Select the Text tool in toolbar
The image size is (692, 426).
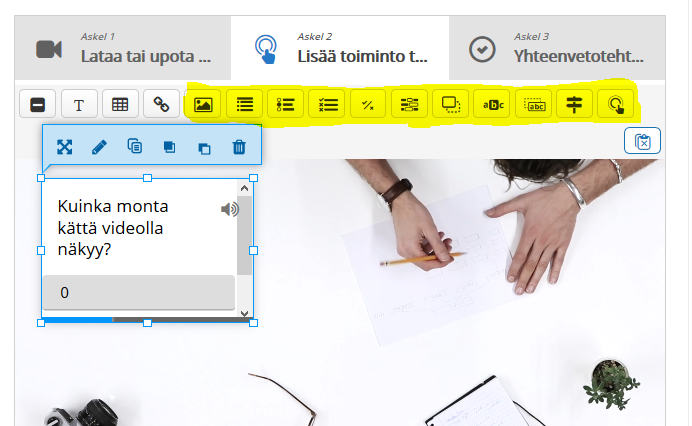78,104
